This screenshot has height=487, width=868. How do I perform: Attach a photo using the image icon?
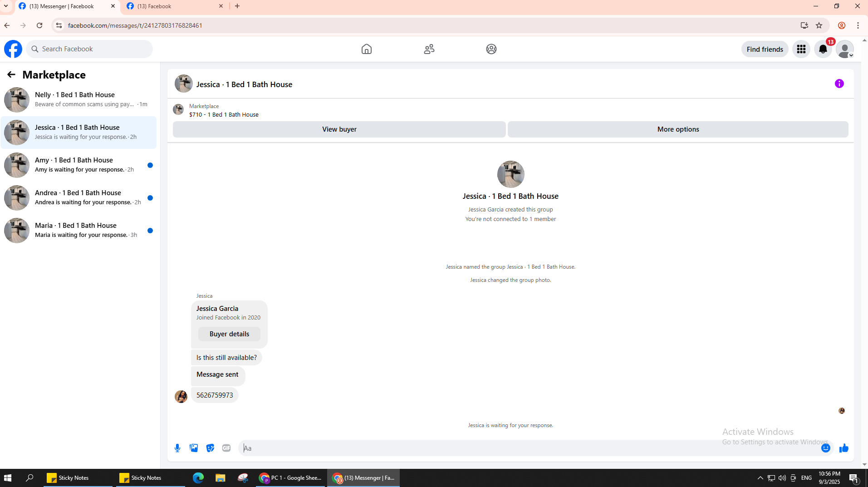point(194,448)
